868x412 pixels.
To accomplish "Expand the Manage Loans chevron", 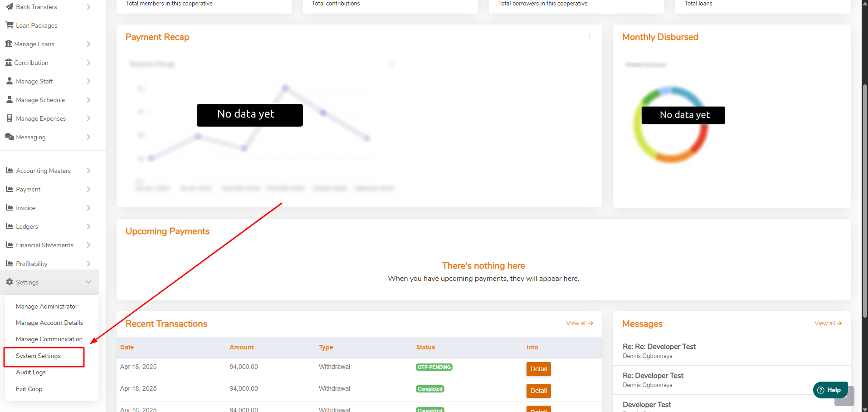I will [88, 44].
